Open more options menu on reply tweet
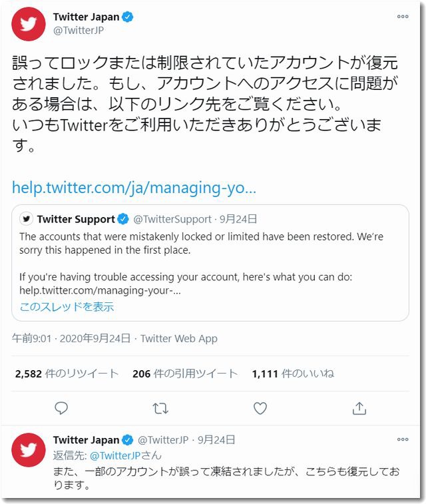The width and height of the screenshot is (426, 504). pyautogui.click(x=403, y=440)
